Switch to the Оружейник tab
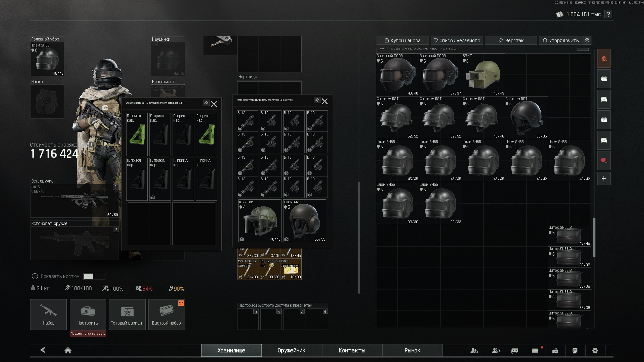The width and height of the screenshot is (644, 362). point(292,350)
